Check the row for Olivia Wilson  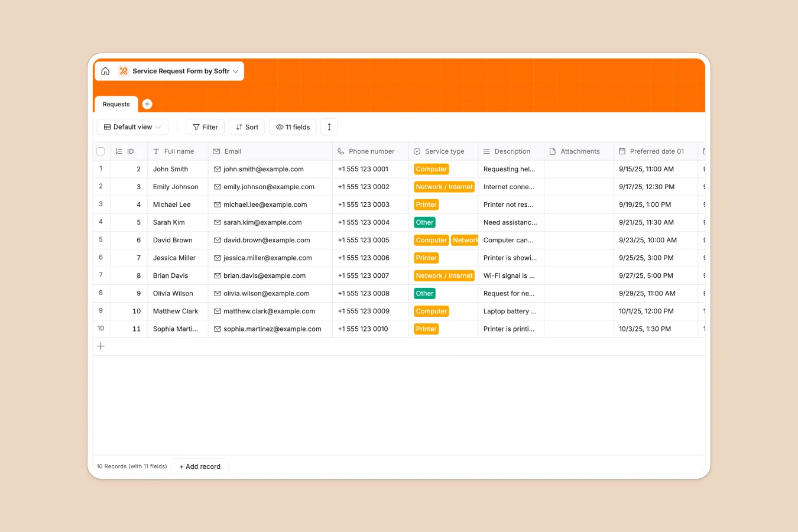[x=100, y=293]
